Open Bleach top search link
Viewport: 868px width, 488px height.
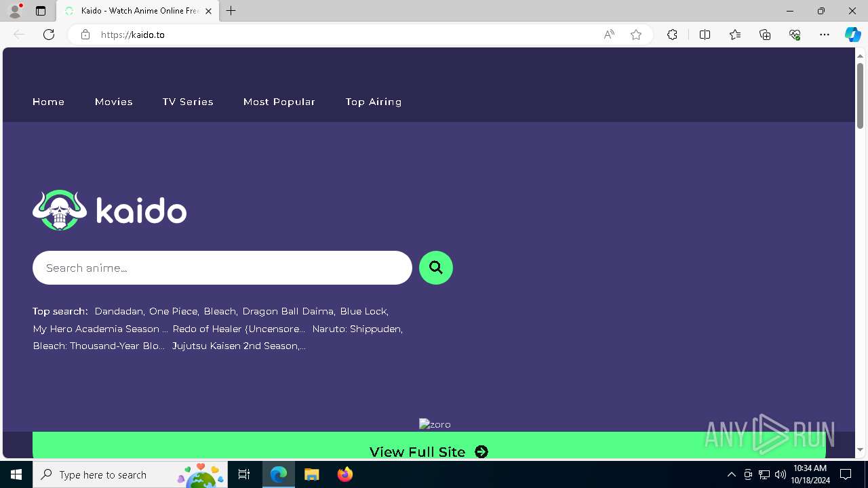click(220, 311)
